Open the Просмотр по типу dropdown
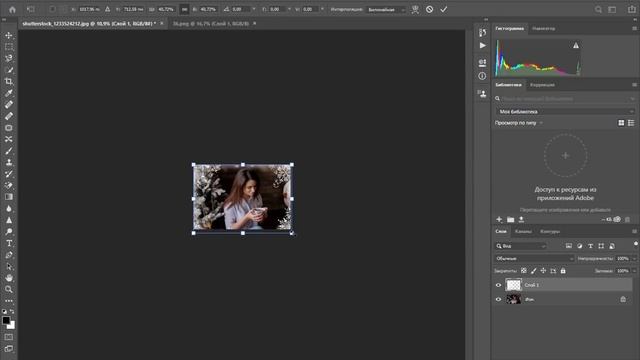Screen dimensions: 640x360 (519, 123)
